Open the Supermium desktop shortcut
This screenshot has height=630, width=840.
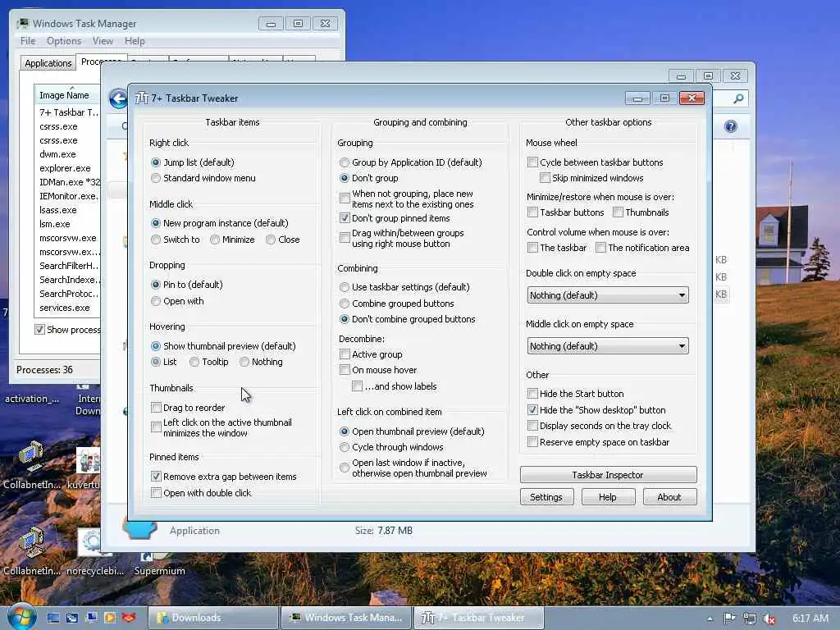(x=160, y=564)
